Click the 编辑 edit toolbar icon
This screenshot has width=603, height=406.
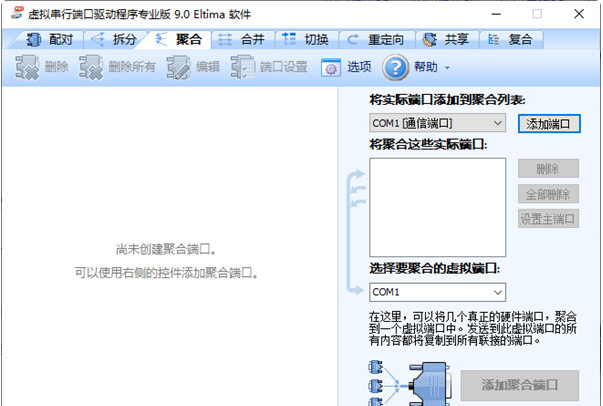point(178,67)
